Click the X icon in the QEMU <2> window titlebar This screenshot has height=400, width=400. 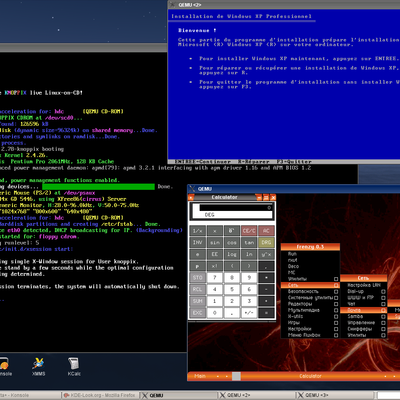tap(172, 5)
